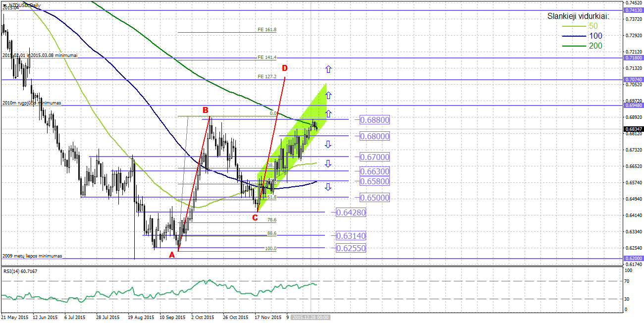
Task: Select the 0.6700 price label
Action: [375, 157]
